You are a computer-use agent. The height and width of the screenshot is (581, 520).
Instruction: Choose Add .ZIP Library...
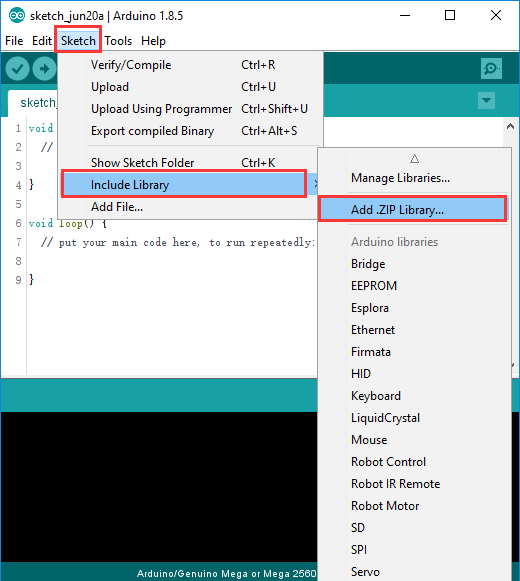[x=414, y=210]
